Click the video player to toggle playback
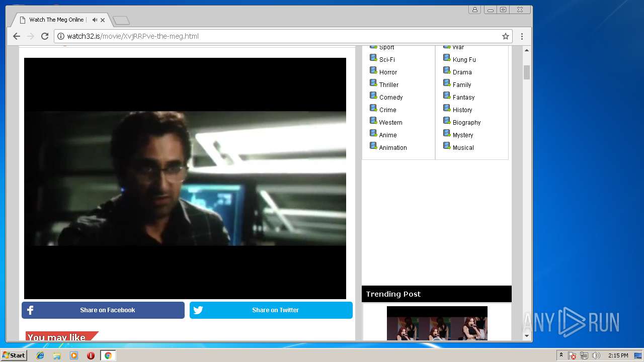The image size is (644, 362). pyautogui.click(x=185, y=178)
